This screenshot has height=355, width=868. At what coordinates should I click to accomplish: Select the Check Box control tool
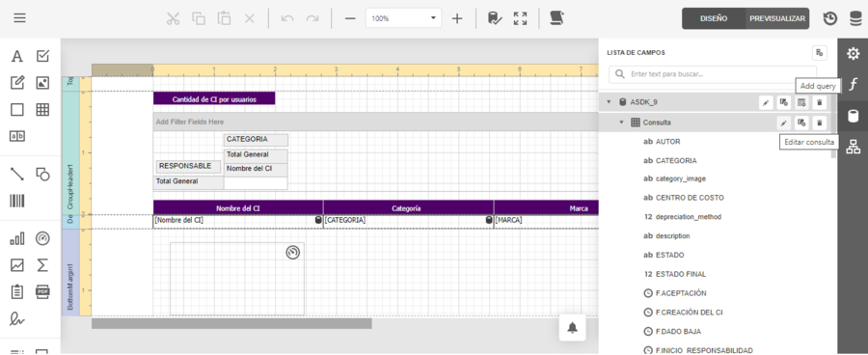tap(42, 56)
